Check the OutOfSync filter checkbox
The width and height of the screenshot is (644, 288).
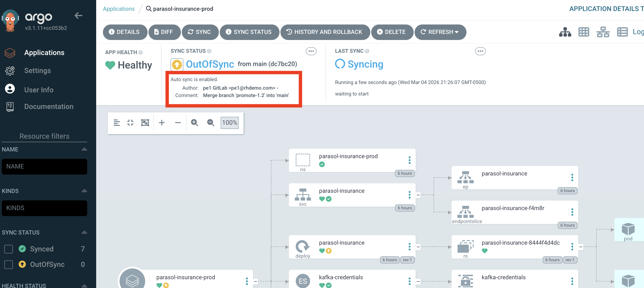point(9,264)
